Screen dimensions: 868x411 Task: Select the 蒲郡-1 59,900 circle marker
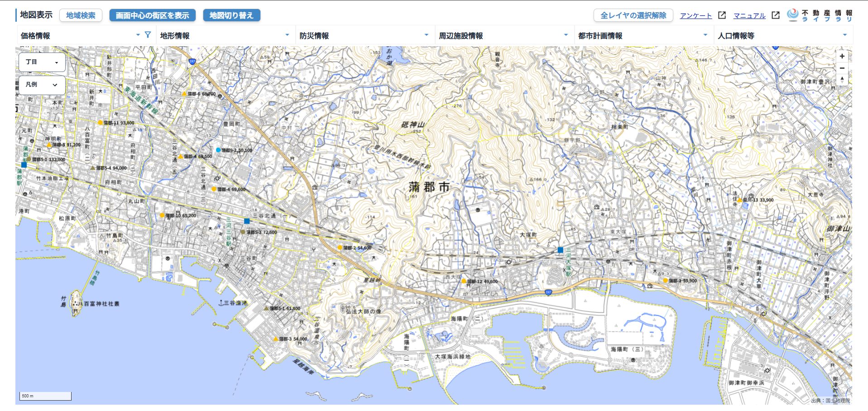point(665,281)
